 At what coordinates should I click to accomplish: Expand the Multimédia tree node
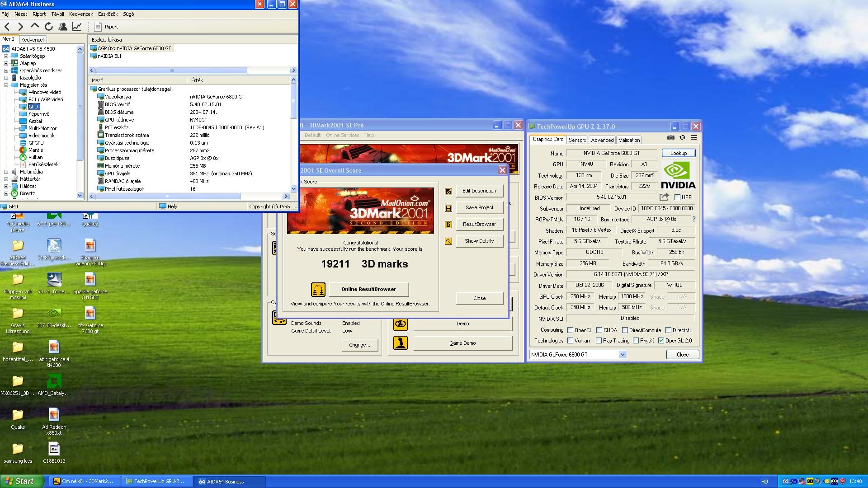(x=6, y=172)
